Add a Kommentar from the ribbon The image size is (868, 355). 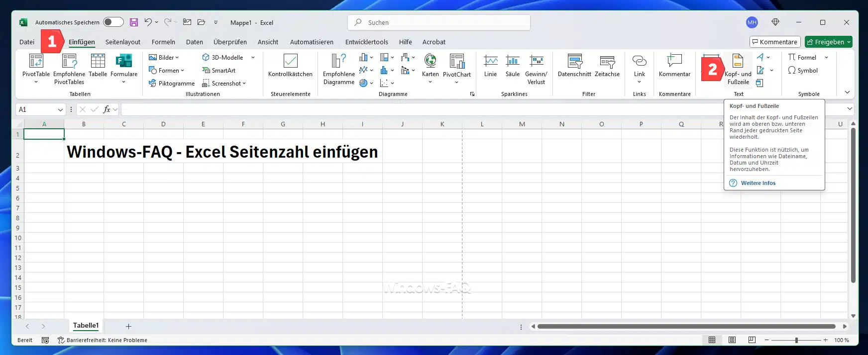click(x=674, y=62)
